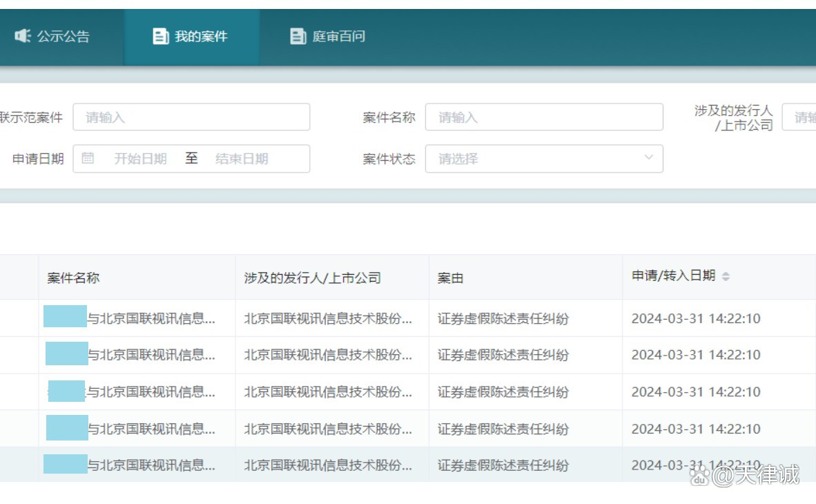Image resolution: width=816 pixels, height=504 pixels.
Task: Open the first case name in the table
Action: [x=150, y=318]
